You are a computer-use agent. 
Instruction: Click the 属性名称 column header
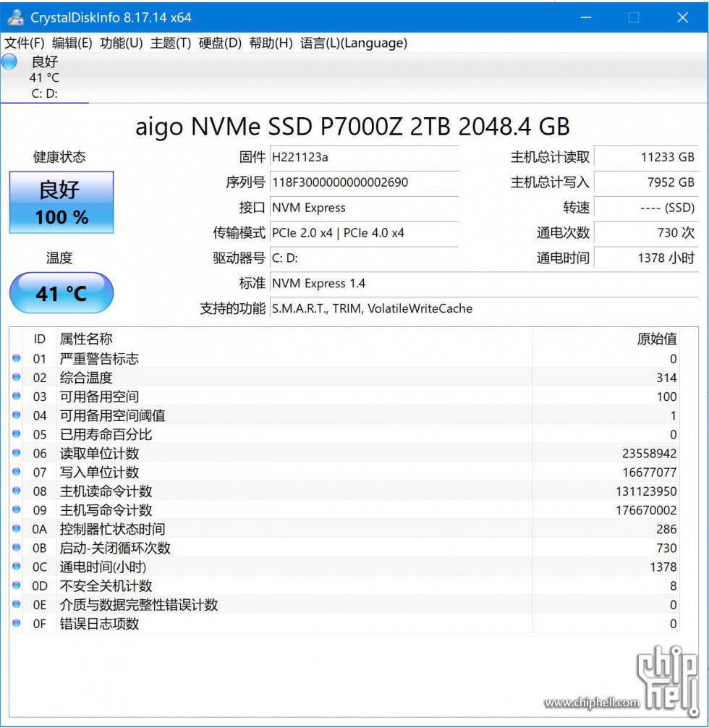pos(294,339)
